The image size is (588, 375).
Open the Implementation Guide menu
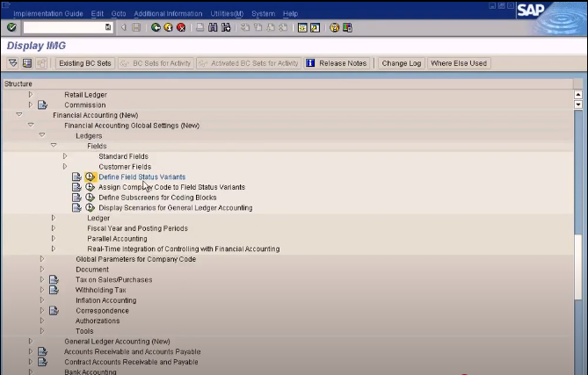(48, 13)
